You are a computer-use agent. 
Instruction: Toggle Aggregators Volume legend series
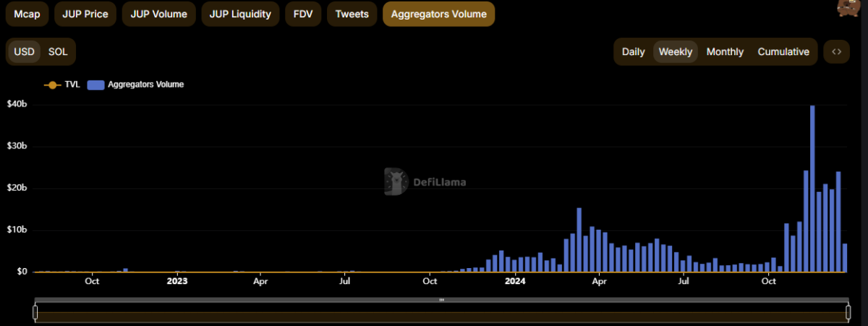click(135, 85)
